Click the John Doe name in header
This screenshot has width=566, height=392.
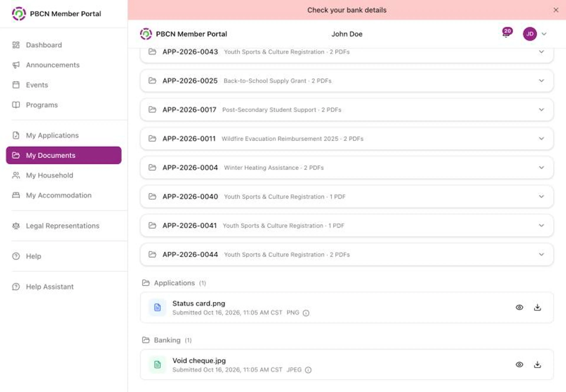[x=347, y=34]
